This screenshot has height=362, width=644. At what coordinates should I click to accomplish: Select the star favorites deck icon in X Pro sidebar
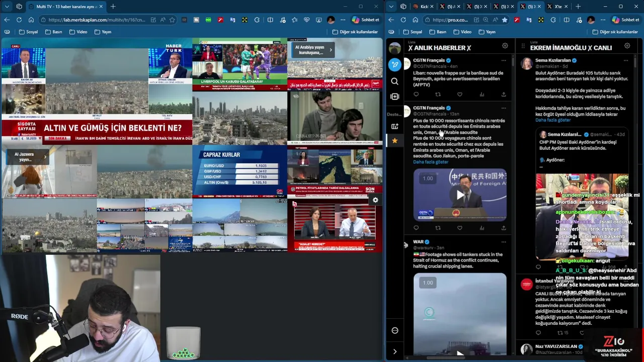coord(395,140)
